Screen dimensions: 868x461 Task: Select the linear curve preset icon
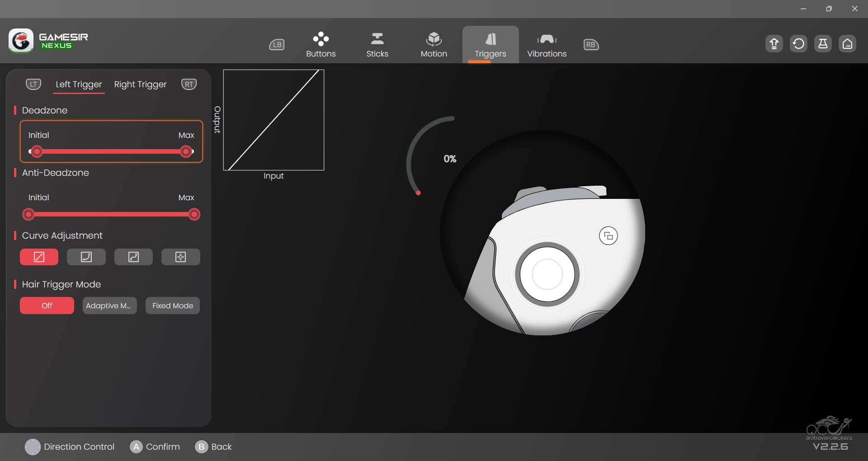[x=39, y=257]
